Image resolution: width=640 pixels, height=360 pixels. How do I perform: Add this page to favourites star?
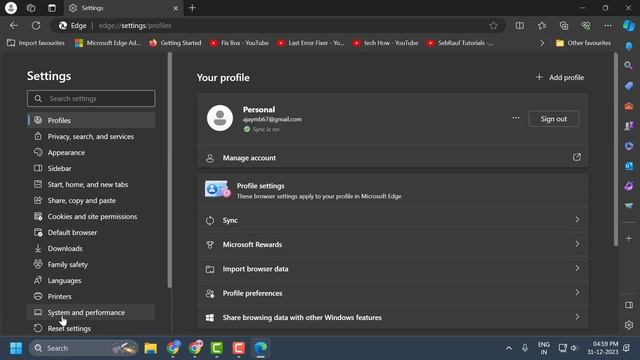tap(493, 25)
